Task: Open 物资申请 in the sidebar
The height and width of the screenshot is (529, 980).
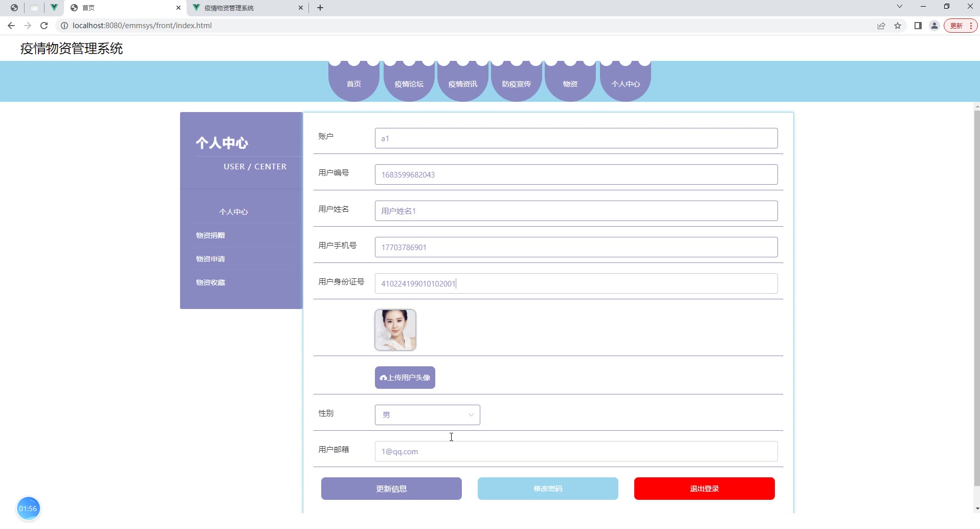Action: (x=211, y=259)
